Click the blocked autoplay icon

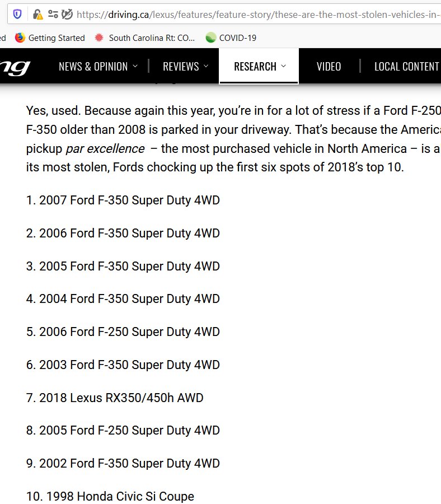coord(67,14)
